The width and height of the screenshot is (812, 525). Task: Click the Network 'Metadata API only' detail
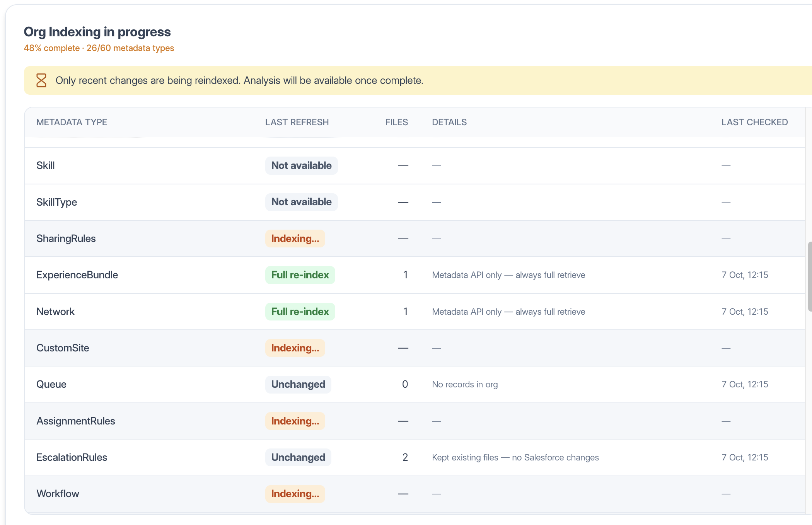tap(508, 312)
